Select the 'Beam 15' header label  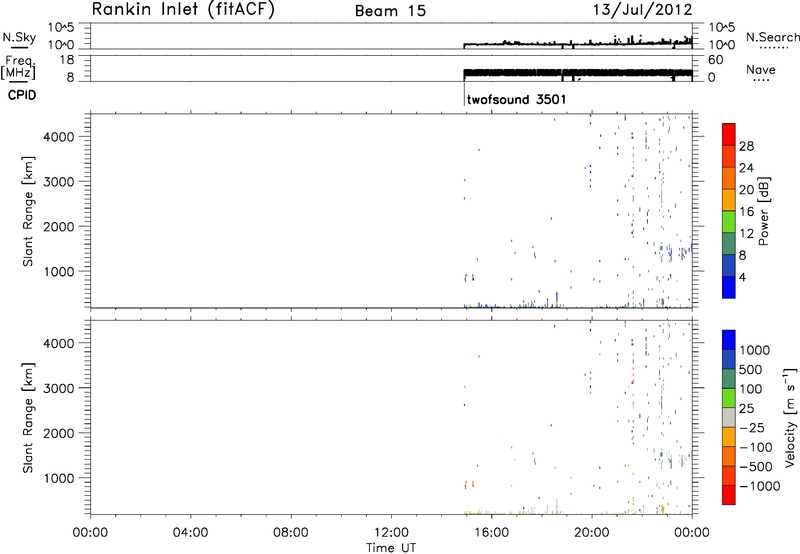(x=390, y=11)
